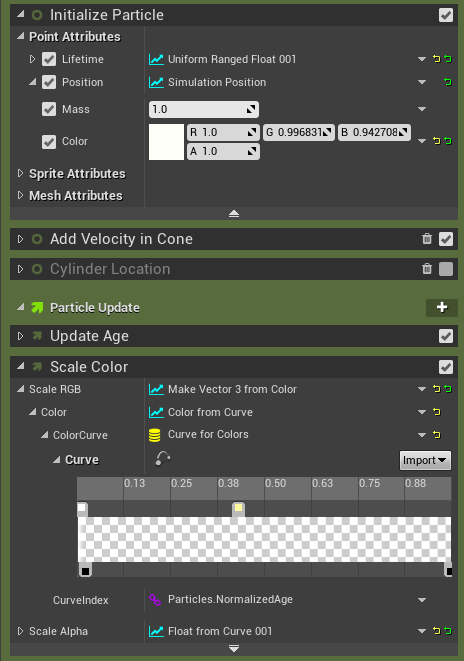Click the Cylinder Location trash icon
Image resolution: width=464 pixels, height=661 pixels.
tap(427, 269)
